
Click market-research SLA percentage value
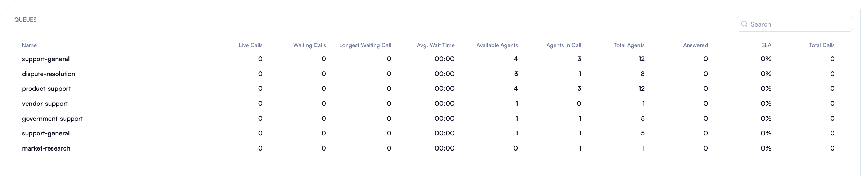pos(766,148)
